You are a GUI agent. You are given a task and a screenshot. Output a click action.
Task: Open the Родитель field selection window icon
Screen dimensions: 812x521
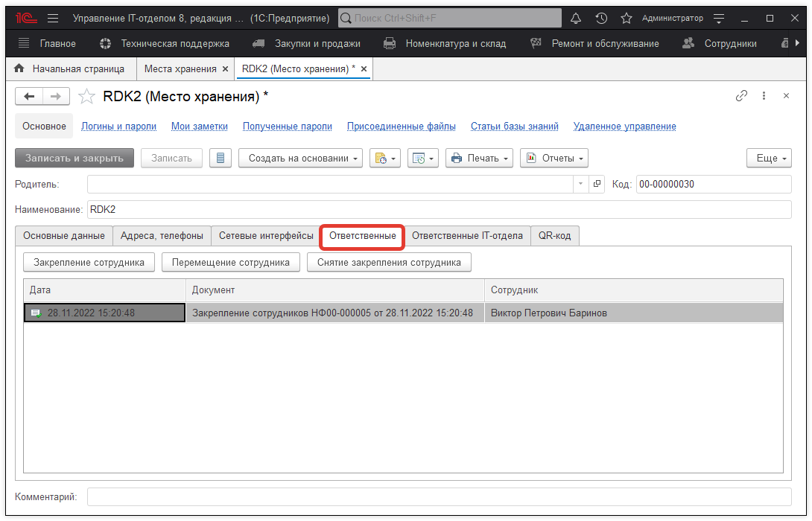click(x=597, y=184)
